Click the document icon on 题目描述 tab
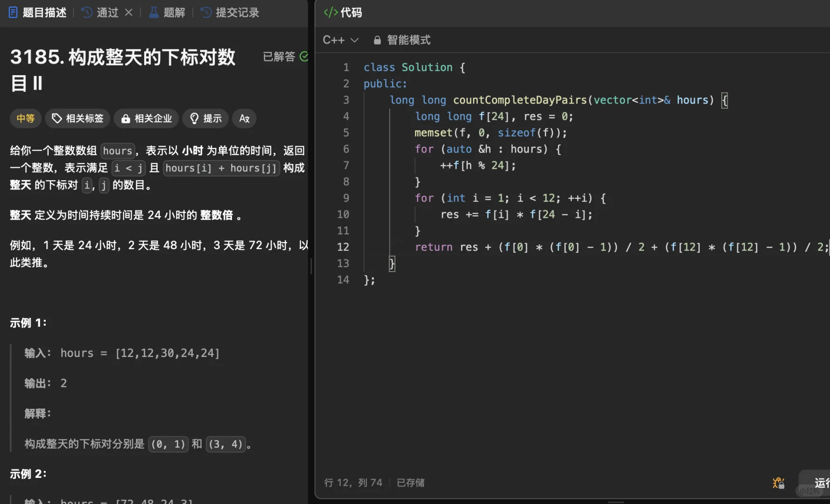The width and height of the screenshot is (830, 504). pos(14,13)
